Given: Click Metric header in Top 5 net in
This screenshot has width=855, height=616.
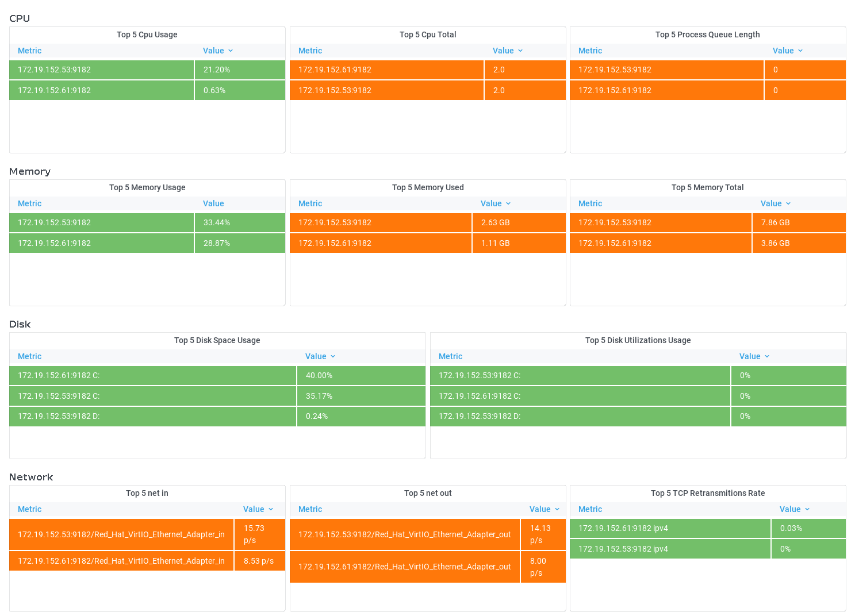Looking at the screenshot, I should 30,509.
